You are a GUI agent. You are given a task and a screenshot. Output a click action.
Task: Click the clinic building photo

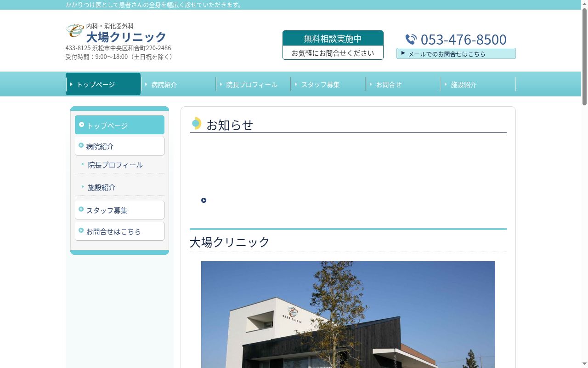(x=348, y=315)
